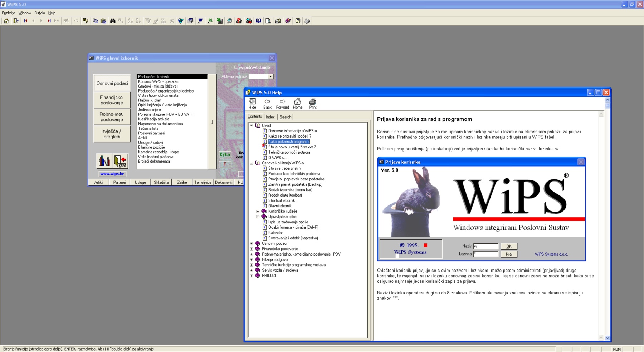
Task: Switch to the Index tab in help
Action: (x=270, y=117)
